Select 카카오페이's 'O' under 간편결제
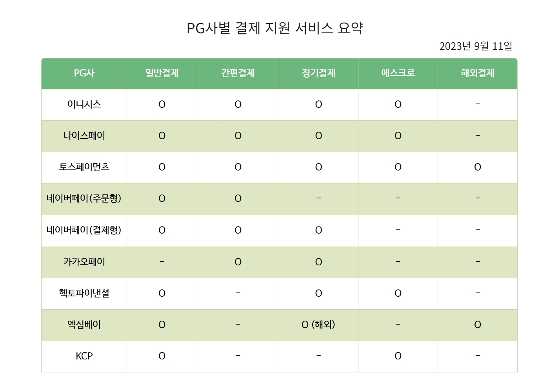The image size is (549, 392). click(238, 262)
